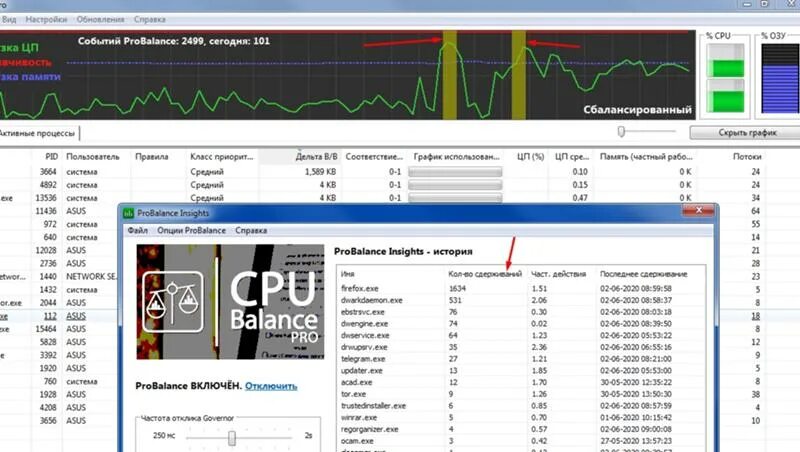
Task: Select highlighted process row PID 112
Action: (59, 316)
